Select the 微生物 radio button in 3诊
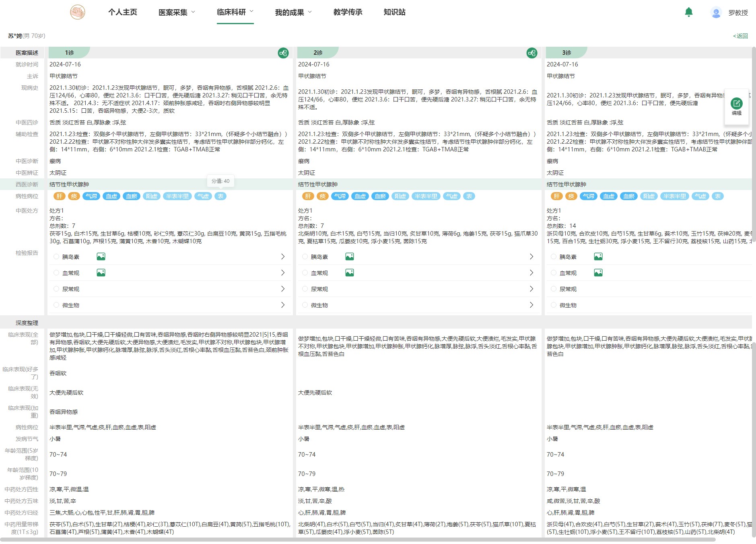The width and height of the screenshot is (756, 544). point(554,305)
